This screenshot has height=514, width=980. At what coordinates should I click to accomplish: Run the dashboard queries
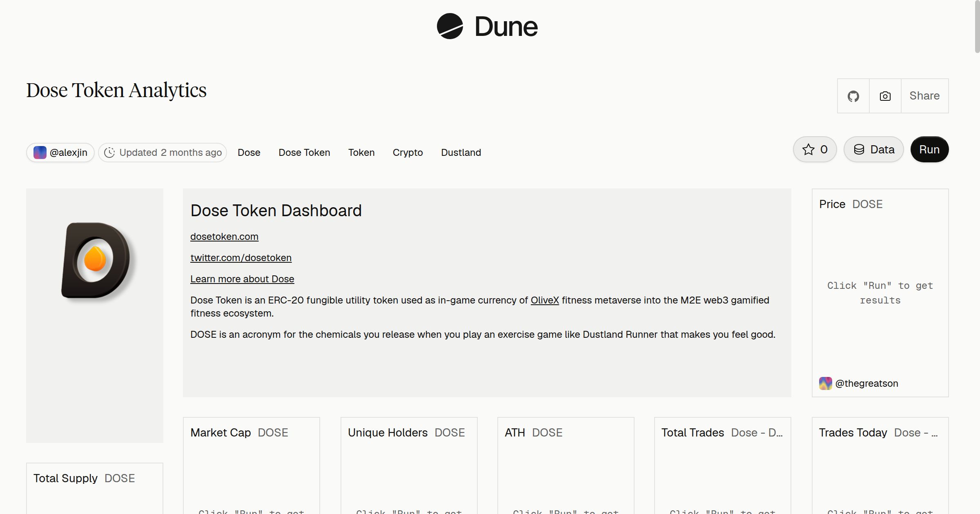[x=929, y=149]
